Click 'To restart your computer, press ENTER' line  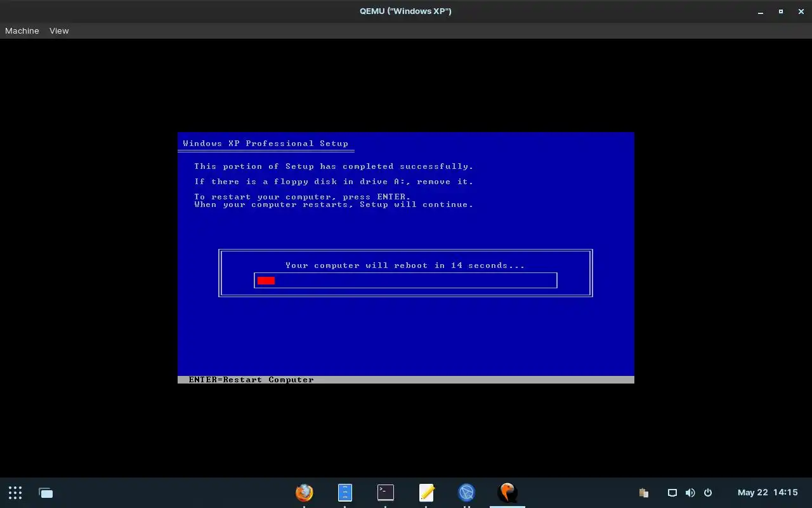pos(303,197)
